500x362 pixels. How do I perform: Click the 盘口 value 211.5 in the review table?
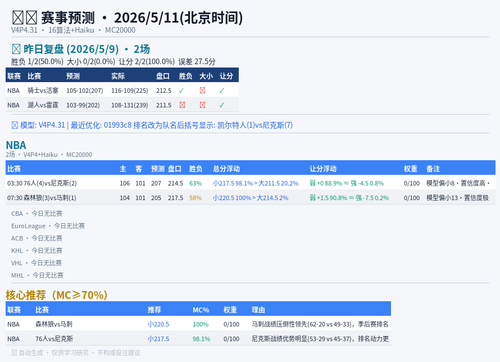click(x=164, y=105)
